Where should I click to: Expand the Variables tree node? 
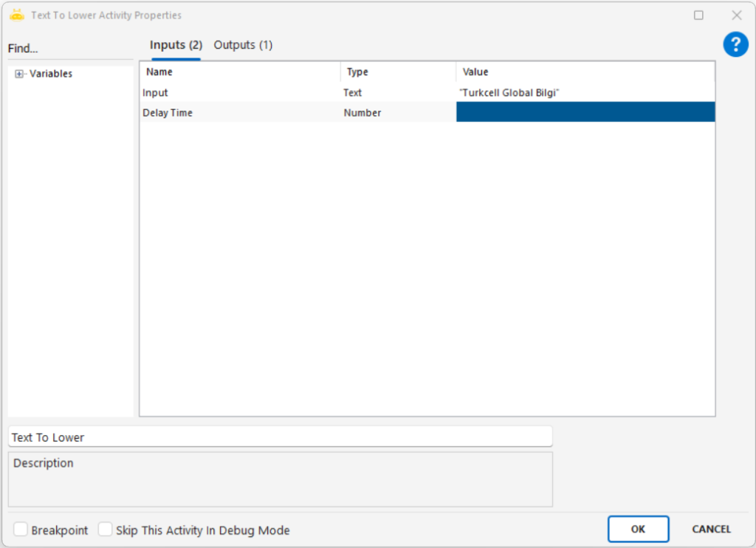[20, 74]
